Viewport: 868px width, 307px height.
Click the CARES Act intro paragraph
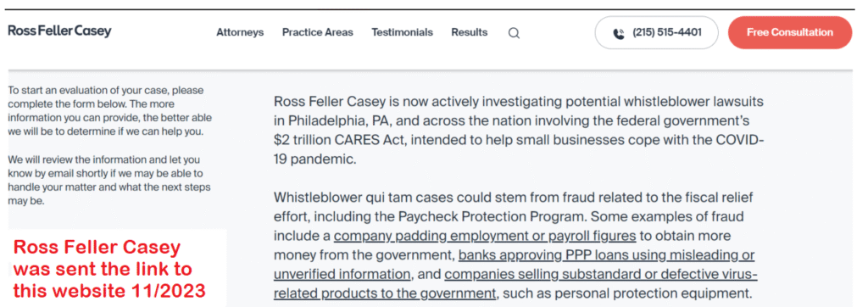pyautogui.click(x=520, y=131)
